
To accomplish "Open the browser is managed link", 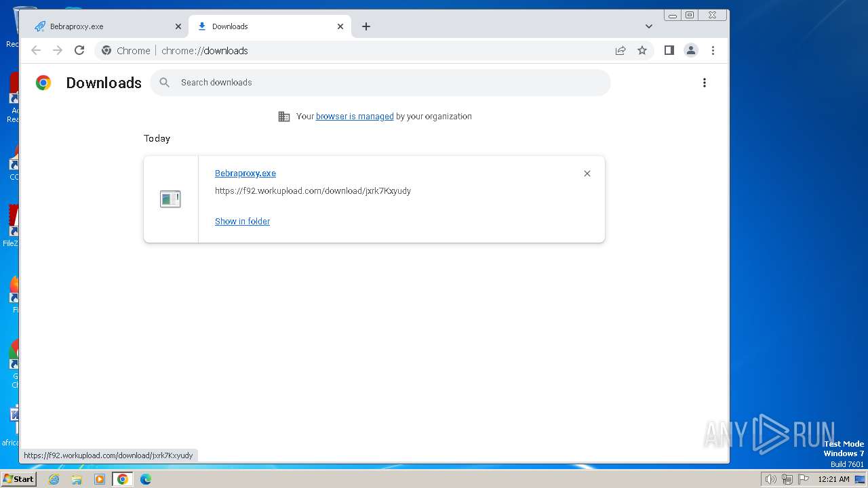I will (x=355, y=117).
